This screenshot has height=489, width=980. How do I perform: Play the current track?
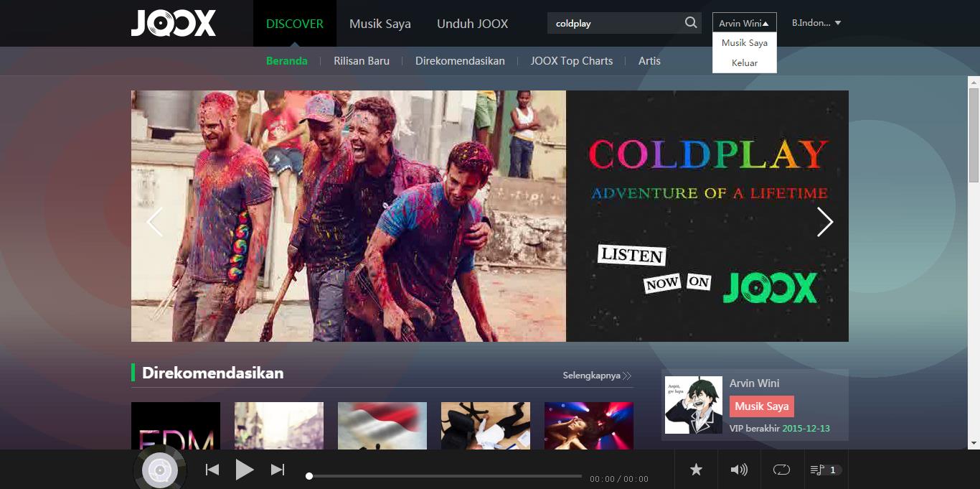[x=245, y=470]
